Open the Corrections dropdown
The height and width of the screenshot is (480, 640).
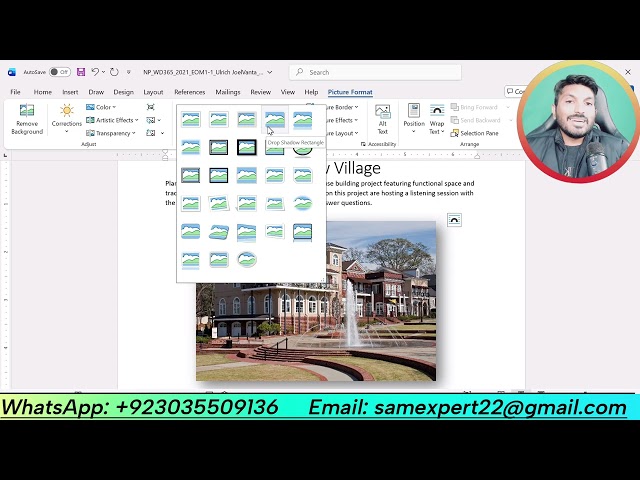click(67, 119)
